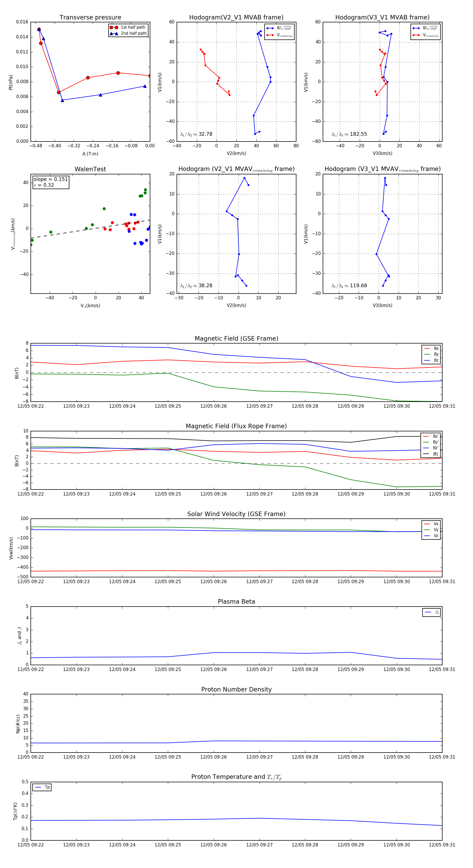473x868 pixels.
Task: Click the 'Hodogram(V3_V1 MVAB frame)' title
Action: click(x=382, y=18)
